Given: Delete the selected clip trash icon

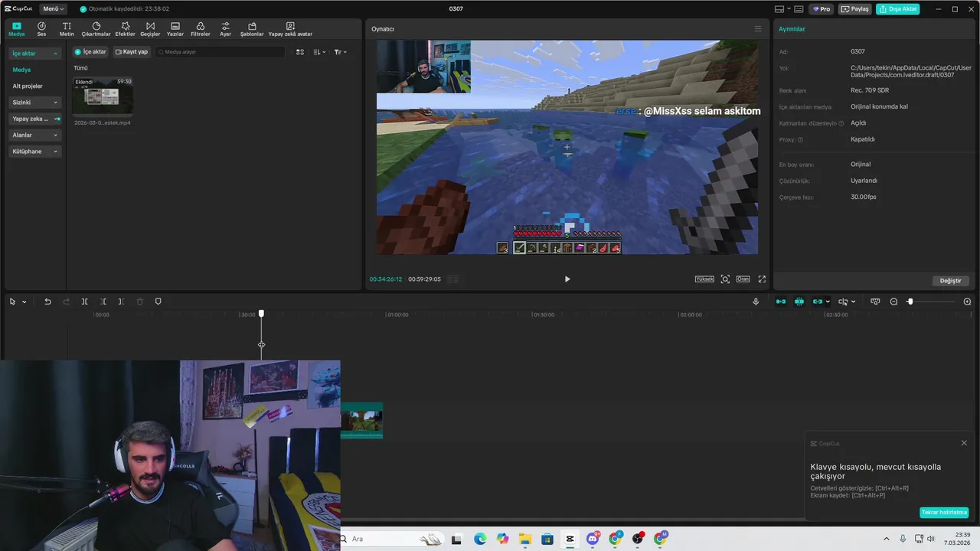Looking at the screenshot, I should (x=139, y=302).
